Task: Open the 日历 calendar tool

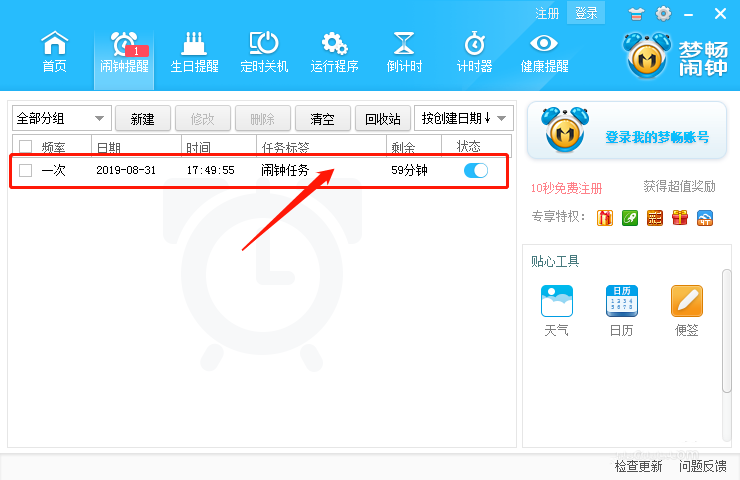Action: coord(622,310)
